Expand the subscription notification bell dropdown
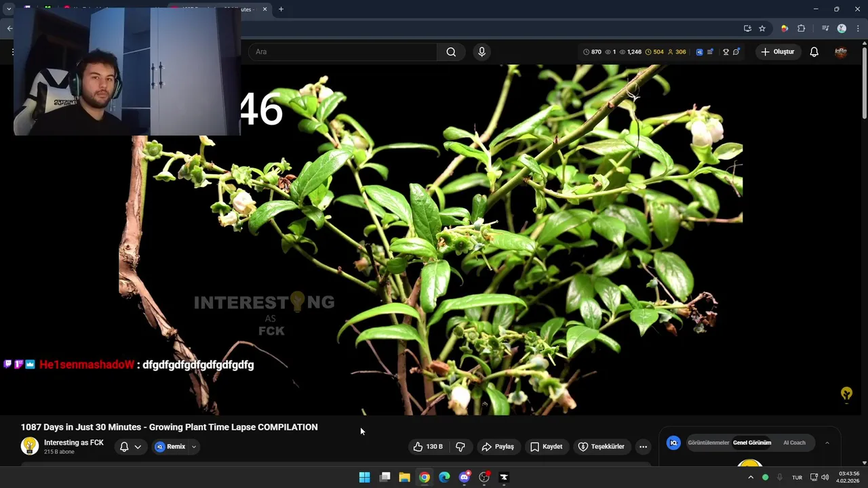This screenshot has width=868, height=488. click(131, 447)
